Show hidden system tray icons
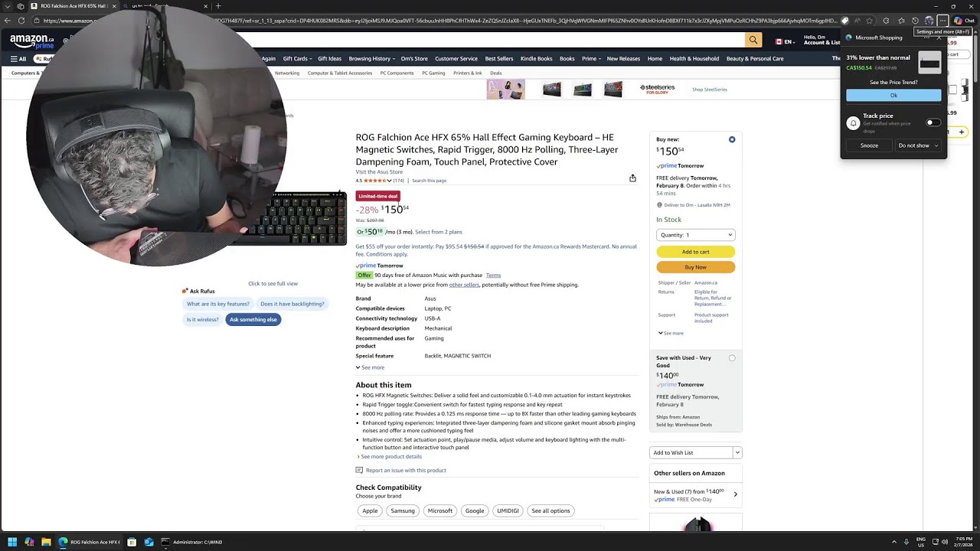Viewport: 980px width, 551px height. click(894, 542)
